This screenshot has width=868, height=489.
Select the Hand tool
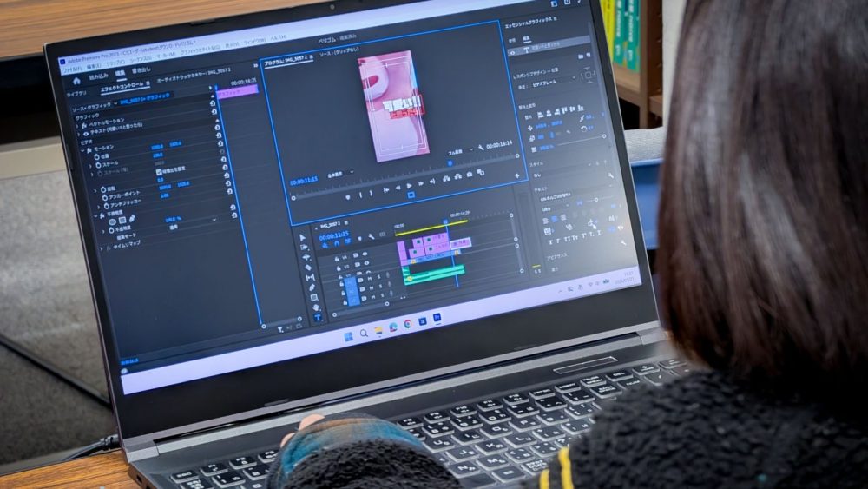pyautogui.click(x=315, y=308)
